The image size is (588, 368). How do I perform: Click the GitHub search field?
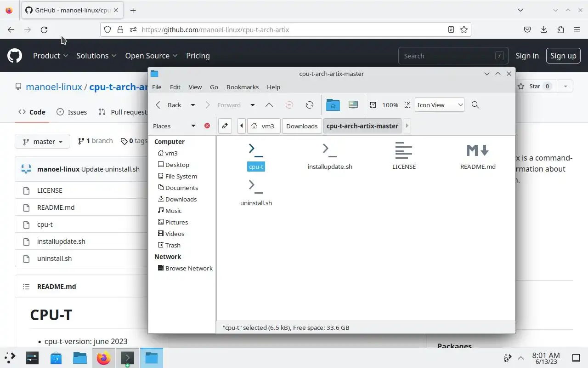pos(453,56)
